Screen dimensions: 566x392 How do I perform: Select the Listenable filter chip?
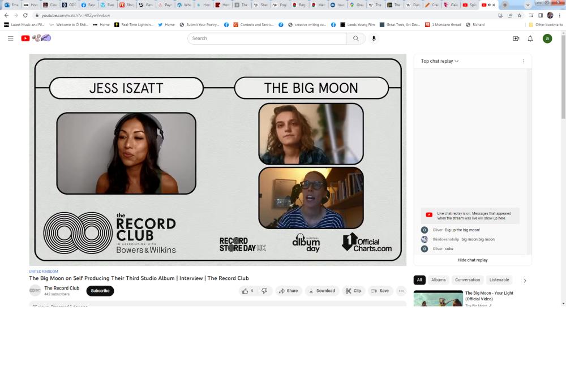coord(499,280)
